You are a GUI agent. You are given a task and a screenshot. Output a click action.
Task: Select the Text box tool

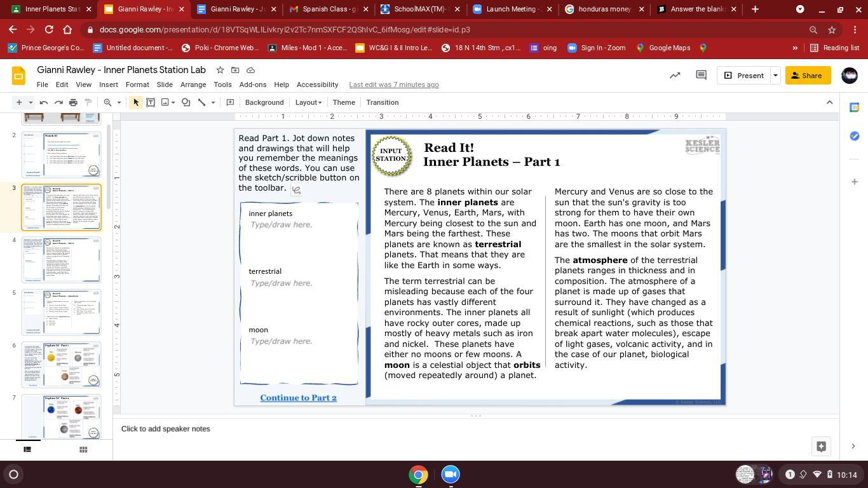[x=151, y=102]
